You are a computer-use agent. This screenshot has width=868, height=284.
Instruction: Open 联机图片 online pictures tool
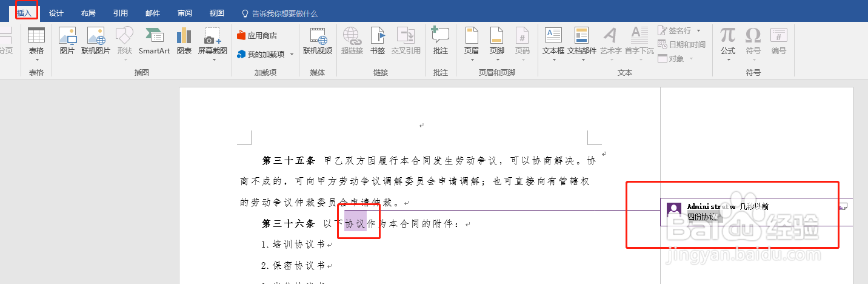click(x=96, y=42)
